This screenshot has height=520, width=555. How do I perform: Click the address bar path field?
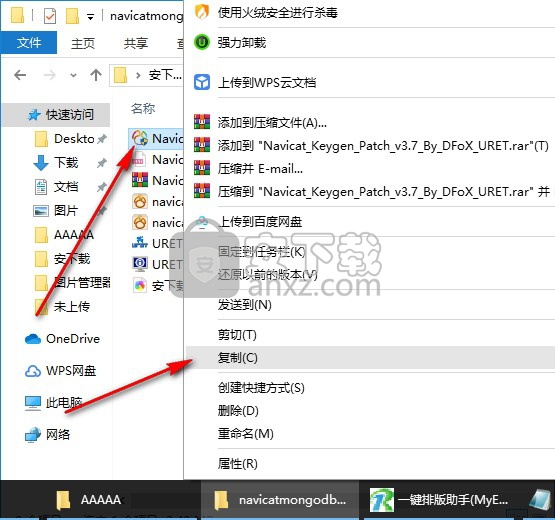coord(147,75)
